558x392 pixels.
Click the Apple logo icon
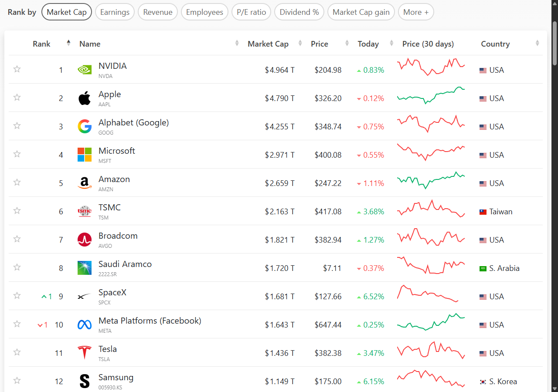coord(85,98)
